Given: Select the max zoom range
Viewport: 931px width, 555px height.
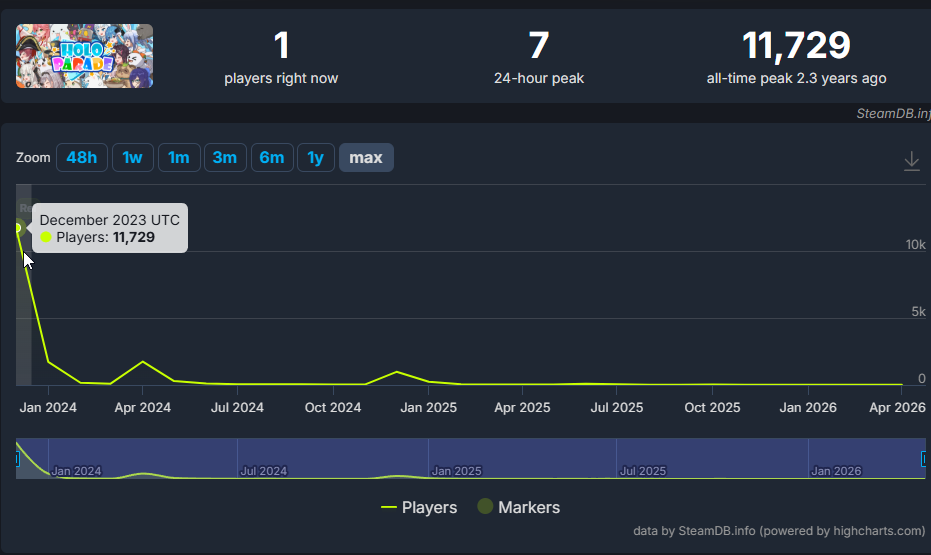Looking at the screenshot, I should point(366,157).
